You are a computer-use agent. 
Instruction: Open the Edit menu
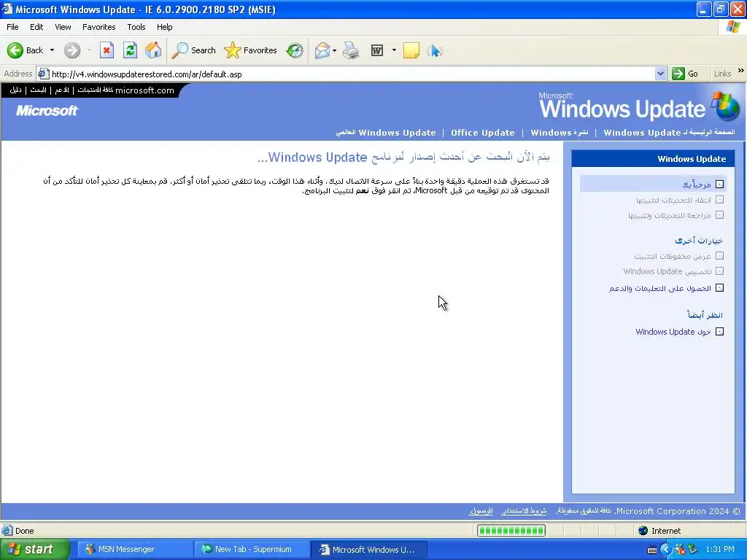pyautogui.click(x=36, y=27)
